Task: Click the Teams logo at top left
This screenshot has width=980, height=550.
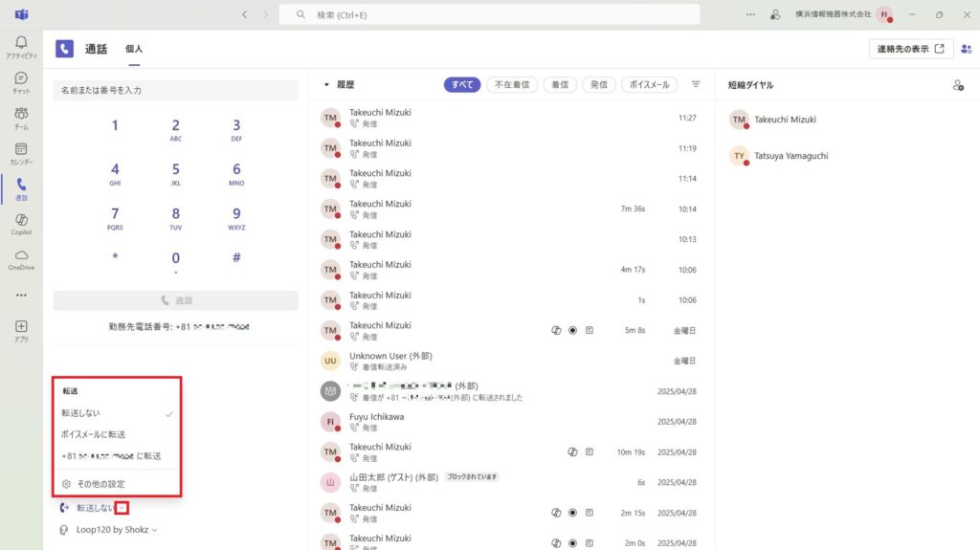Action: (x=21, y=14)
